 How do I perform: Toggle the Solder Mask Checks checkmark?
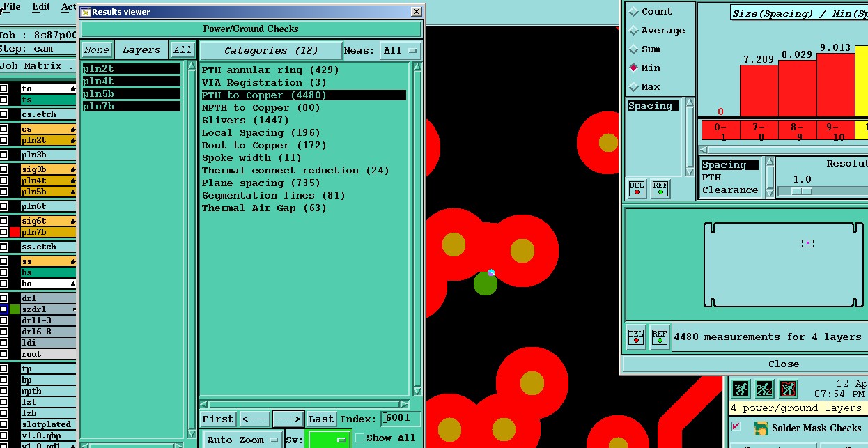736,426
